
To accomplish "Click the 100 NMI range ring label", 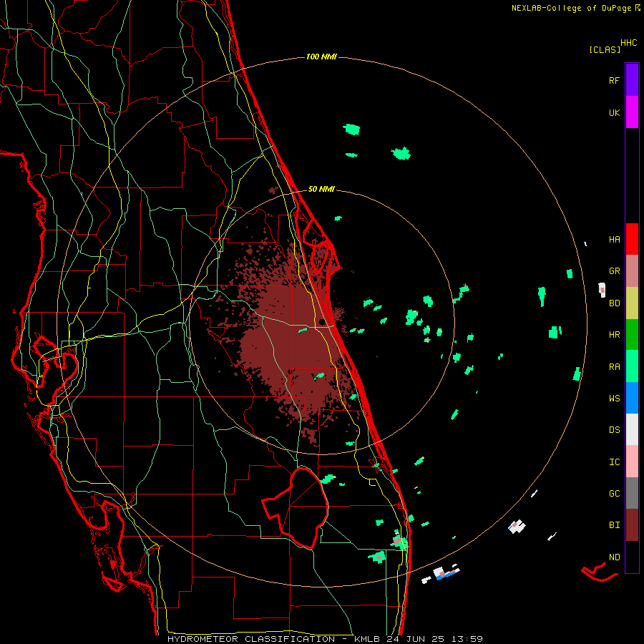I will (x=321, y=57).
